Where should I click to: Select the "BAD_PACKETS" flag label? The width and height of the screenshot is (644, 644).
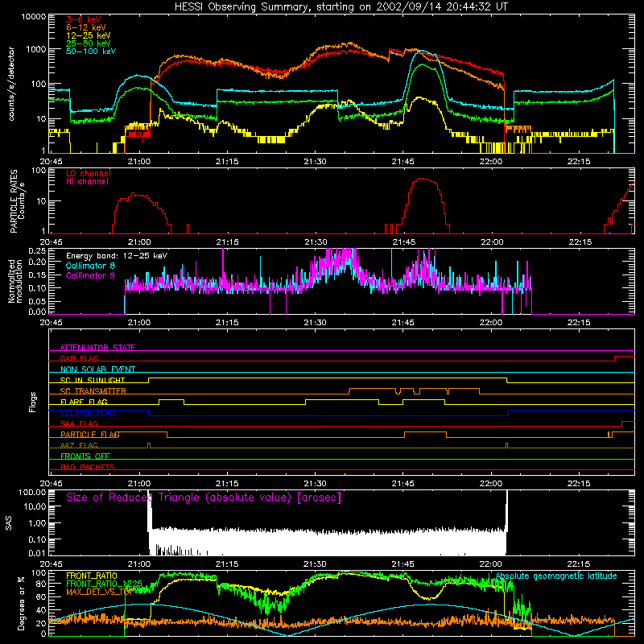coord(88,467)
